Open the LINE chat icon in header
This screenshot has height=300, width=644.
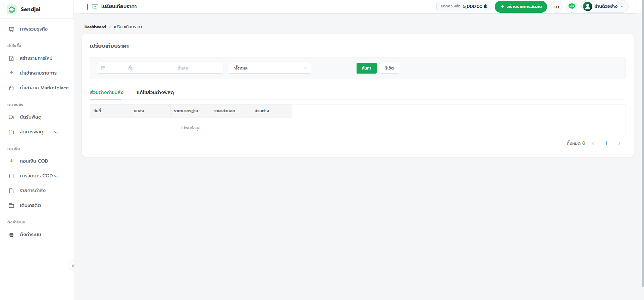click(572, 6)
